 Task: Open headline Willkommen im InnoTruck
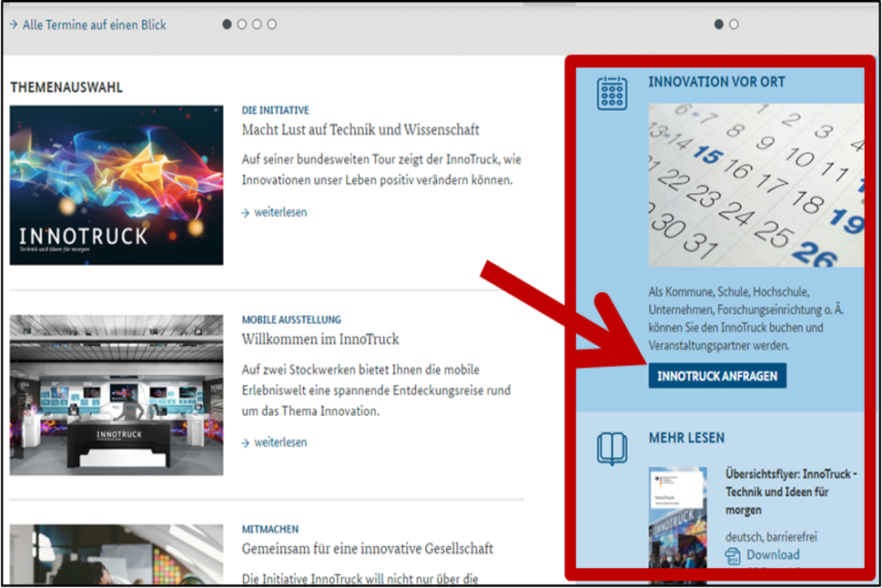[x=320, y=340]
